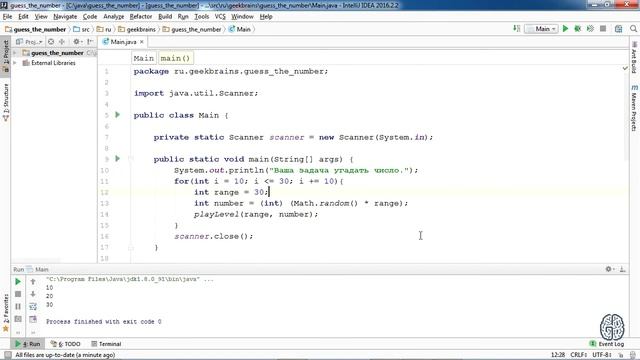Pause output in the Run panel
Image resolution: width=640 pixels, height=360 pixels.
(x=18, y=306)
